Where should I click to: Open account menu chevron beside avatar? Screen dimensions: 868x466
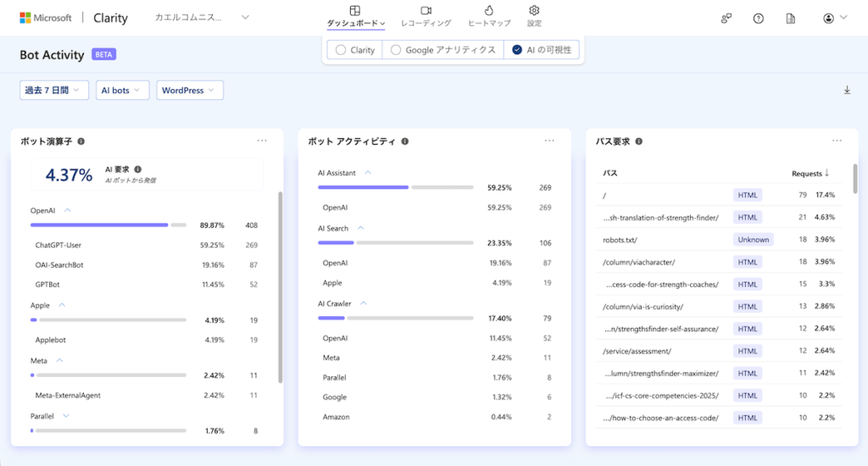(843, 18)
